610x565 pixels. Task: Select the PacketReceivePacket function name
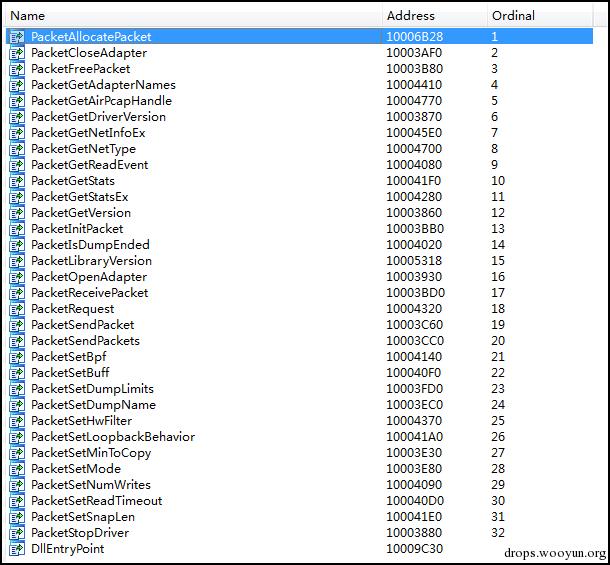90,293
